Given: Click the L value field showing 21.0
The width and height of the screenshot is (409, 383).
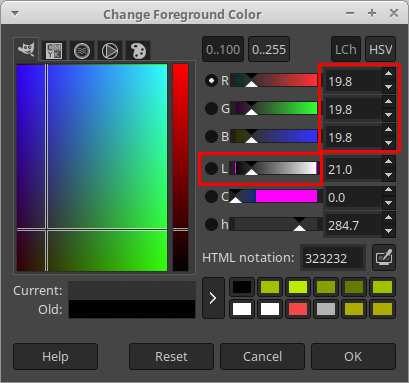Looking at the screenshot, I should pyautogui.click(x=353, y=169).
